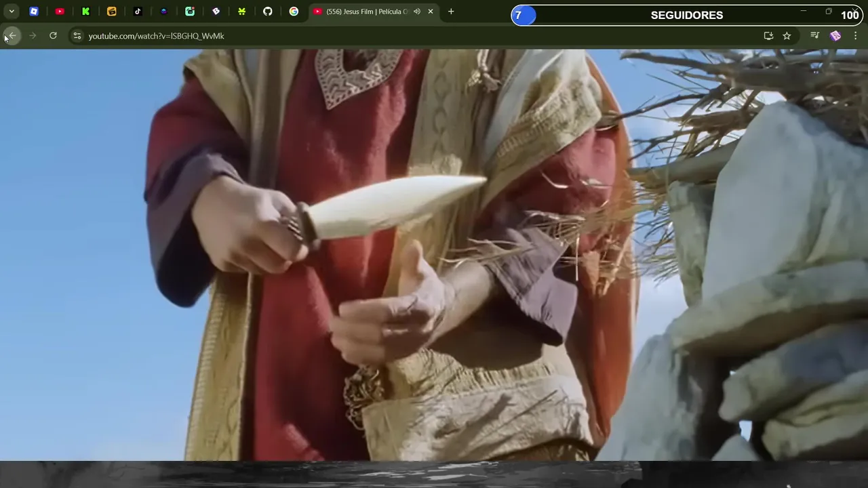Open the white tag-shaped icon tab
Image resolution: width=868 pixels, height=488 pixels.
(216, 12)
